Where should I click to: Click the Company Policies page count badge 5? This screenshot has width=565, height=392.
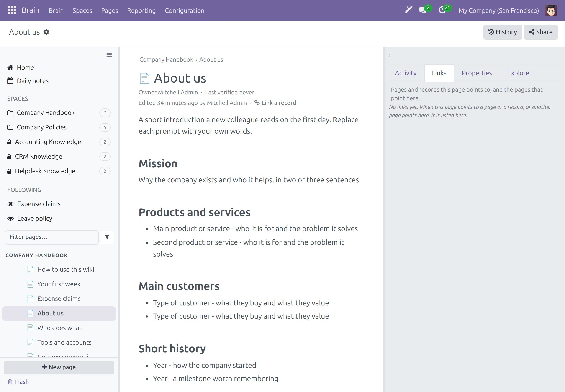[x=105, y=127]
